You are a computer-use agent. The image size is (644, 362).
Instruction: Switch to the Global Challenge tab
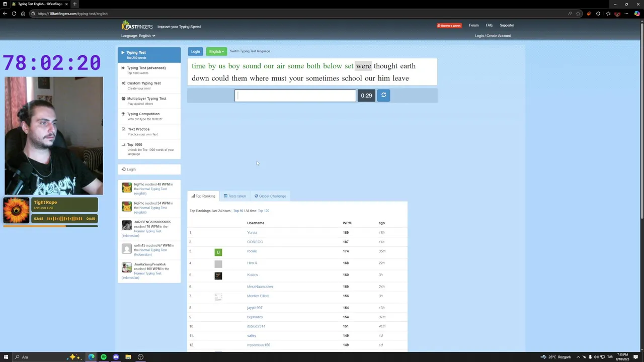click(270, 196)
